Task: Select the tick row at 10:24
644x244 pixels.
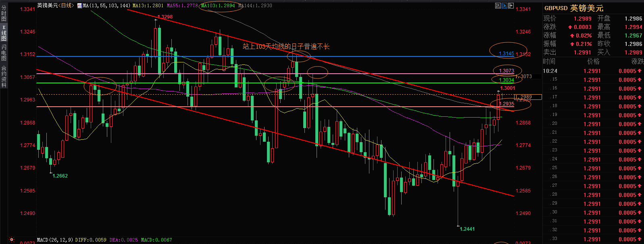Action: pos(592,71)
